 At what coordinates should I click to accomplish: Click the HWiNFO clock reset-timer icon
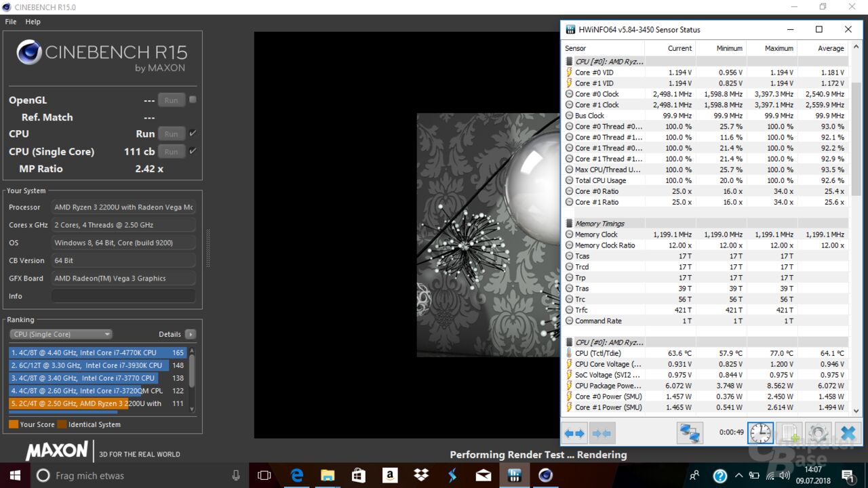point(760,432)
